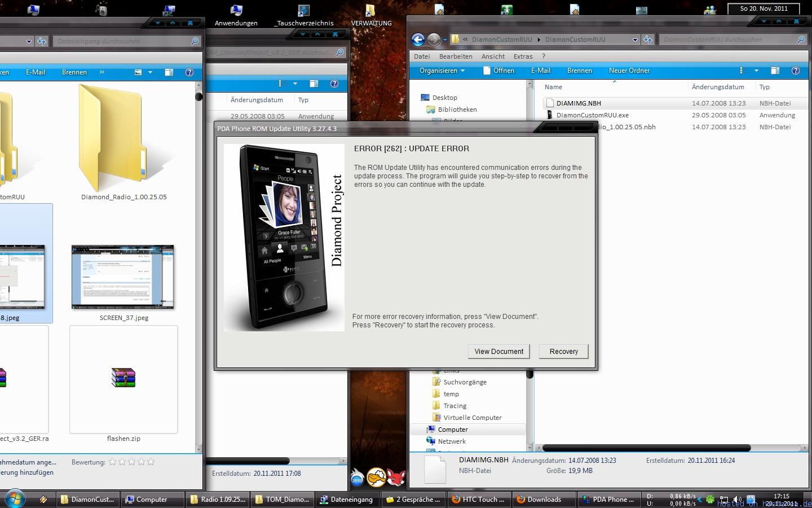Open the _Tauschverzeichnis desktop shortcut
This screenshot has width=812, height=508.
(304, 15)
